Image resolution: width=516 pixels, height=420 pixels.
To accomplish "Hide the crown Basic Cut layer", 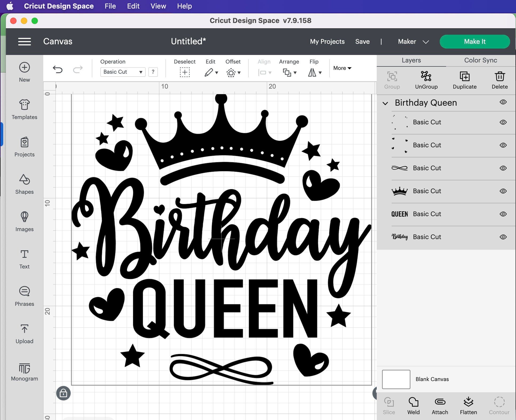I will tap(503, 191).
